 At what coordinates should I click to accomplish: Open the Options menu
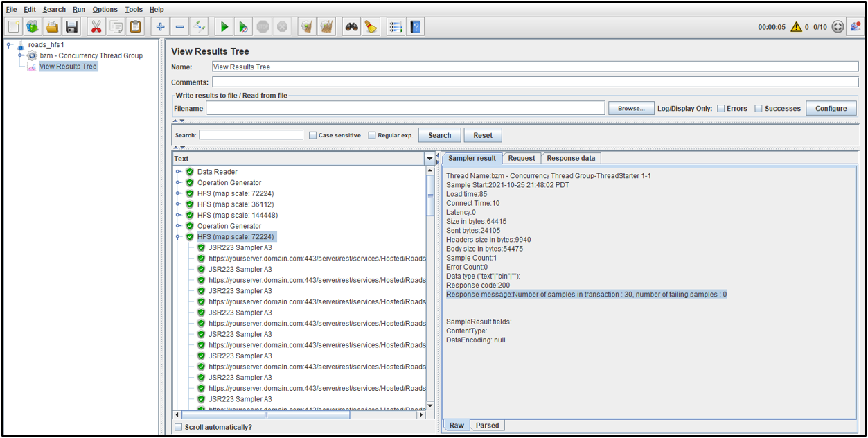click(x=105, y=9)
